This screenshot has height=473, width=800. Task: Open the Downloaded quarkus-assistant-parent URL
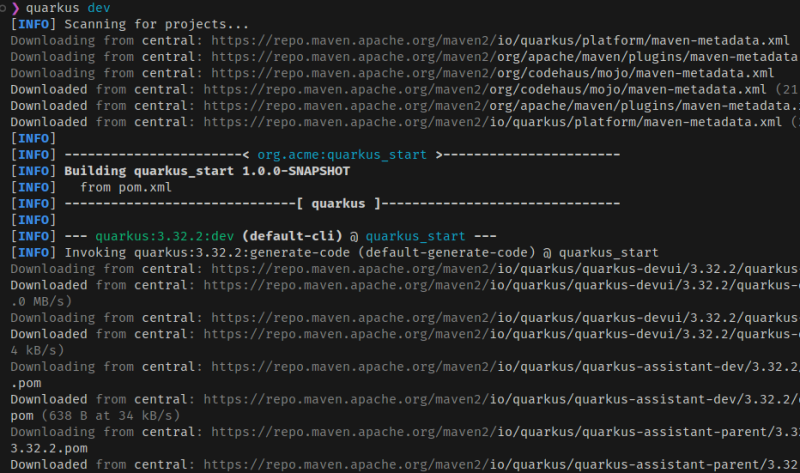(501, 465)
